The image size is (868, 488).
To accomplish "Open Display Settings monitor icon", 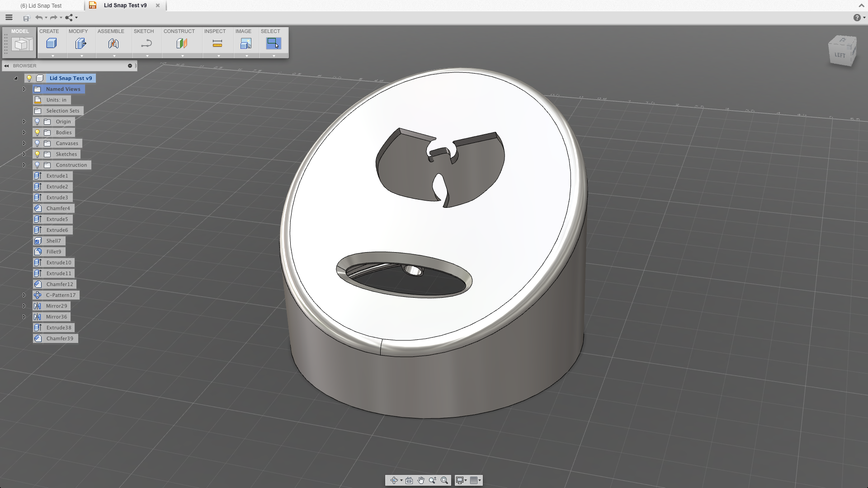I will (460, 480).
